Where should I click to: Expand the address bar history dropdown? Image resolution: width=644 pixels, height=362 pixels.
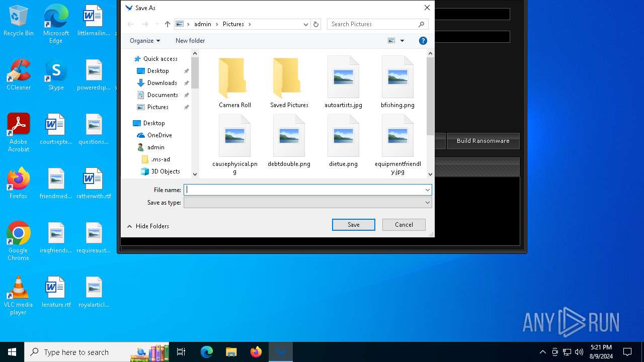click(x=305, y=24)
